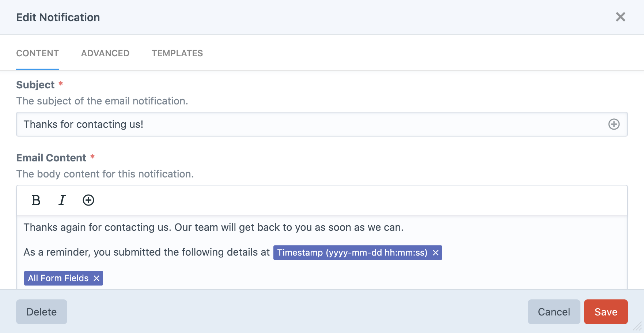Remove the Timestamp tag from email body
Screen dimensions: 644x333
436,253
